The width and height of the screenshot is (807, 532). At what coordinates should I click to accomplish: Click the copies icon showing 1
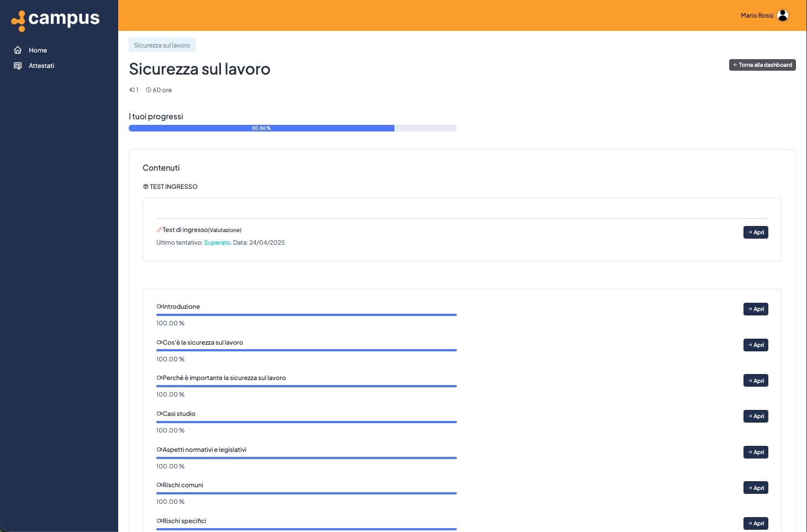pyautogui.click(x=131, y=89)
